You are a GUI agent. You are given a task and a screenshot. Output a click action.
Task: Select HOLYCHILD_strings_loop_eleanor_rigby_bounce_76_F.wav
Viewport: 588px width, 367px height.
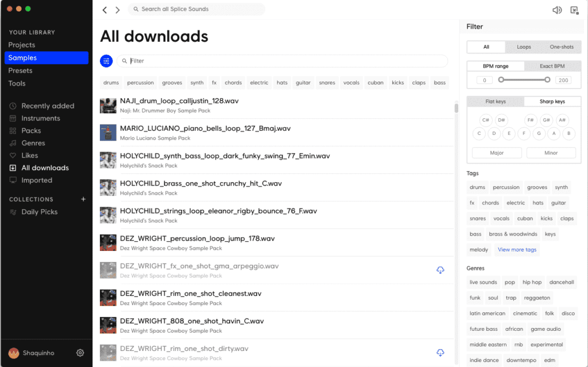coord(277,215)
